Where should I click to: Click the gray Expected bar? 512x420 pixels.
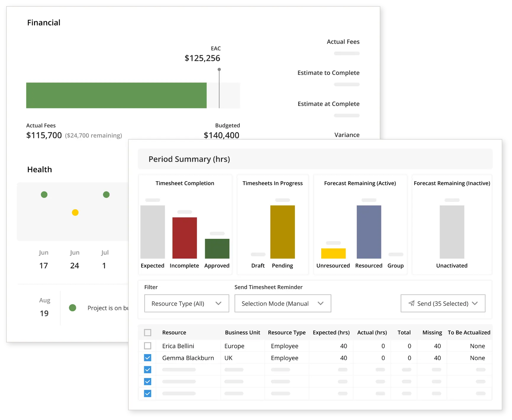coord(153,232)
